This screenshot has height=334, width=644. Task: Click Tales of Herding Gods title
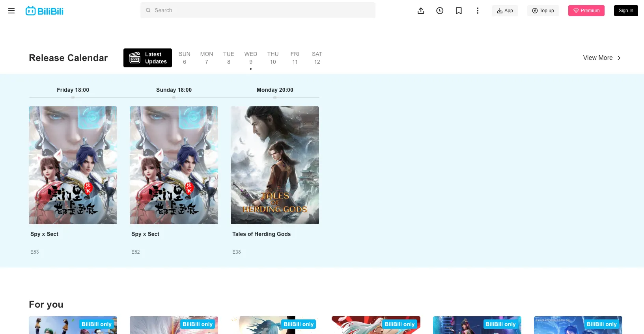coord(261,234)
